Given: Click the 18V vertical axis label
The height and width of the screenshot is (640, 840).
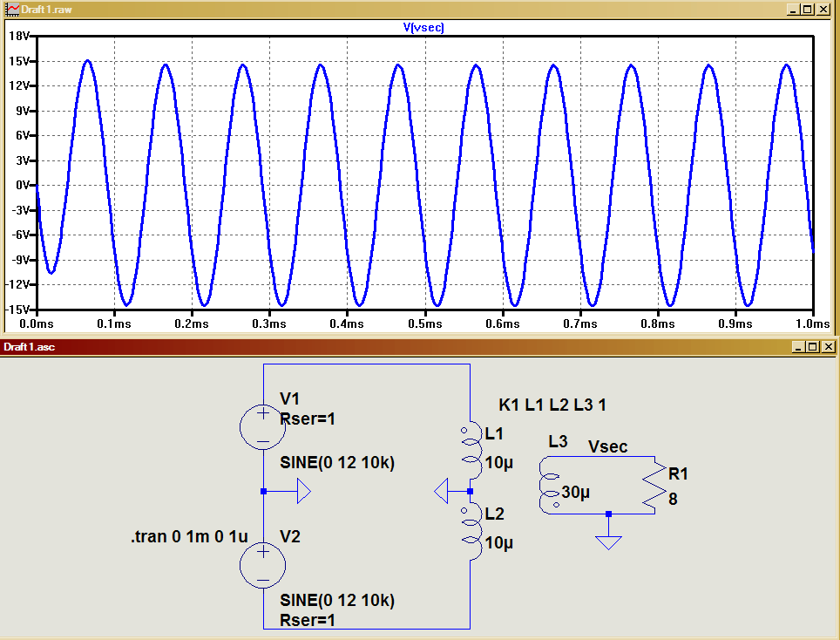Looking at the screenshot, I should coord(19,36).
